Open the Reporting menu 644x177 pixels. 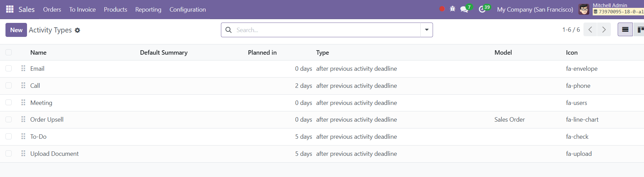click(148, 10)
